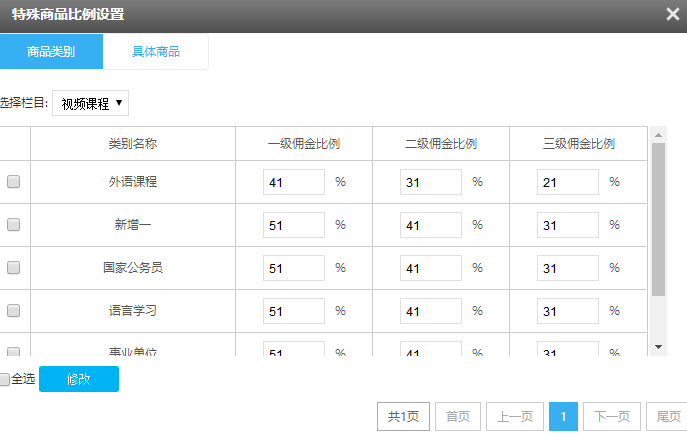Screen dimensions: 687x437
Task: Enable the 全选 select-all checkbox
Action: click(x=5, y=380)
